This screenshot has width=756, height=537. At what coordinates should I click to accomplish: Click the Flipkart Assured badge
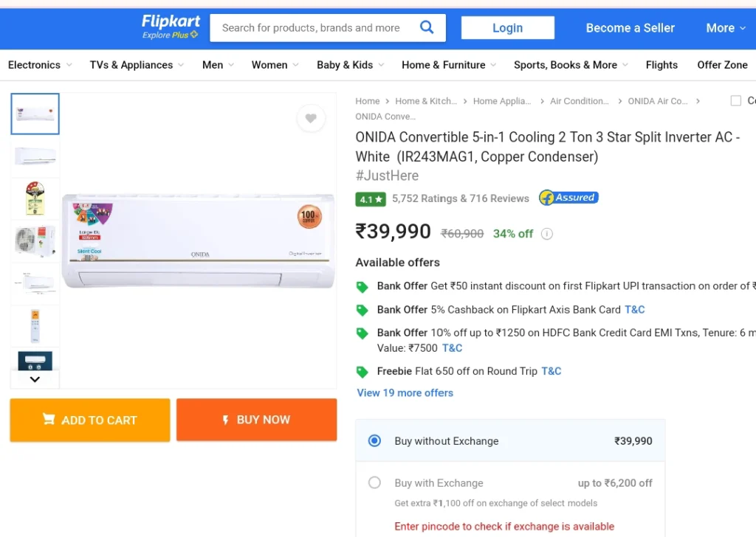[569, 198]
